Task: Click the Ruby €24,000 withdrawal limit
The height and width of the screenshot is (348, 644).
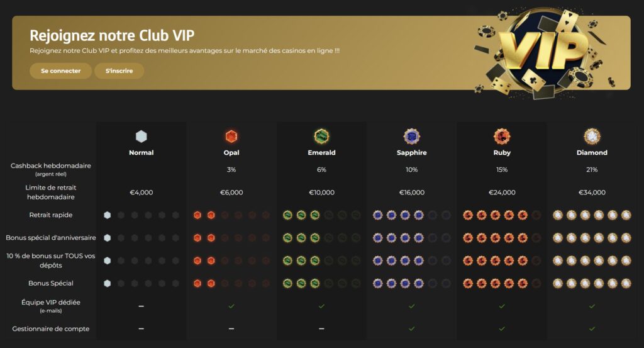Action: (x=502, y=193)
